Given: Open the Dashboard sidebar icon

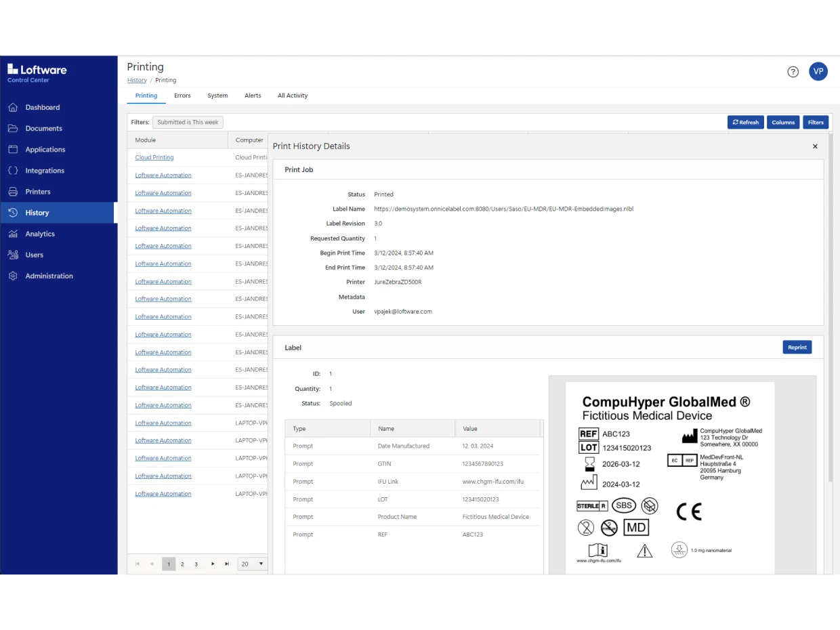Looking at the screenshot, I should [x=13, y=107].
